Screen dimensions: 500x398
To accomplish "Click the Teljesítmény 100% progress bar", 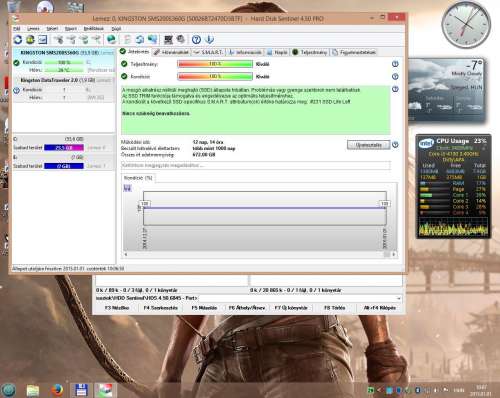I will 215,64.
